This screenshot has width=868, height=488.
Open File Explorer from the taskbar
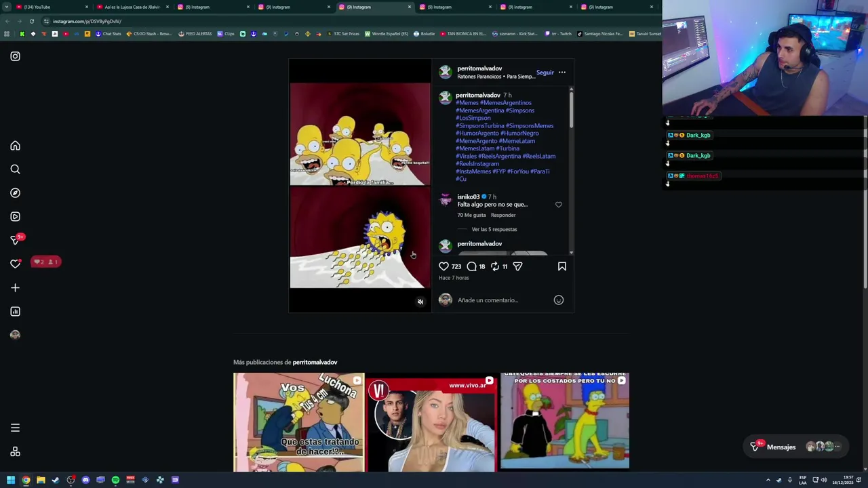tap(41, 480)
